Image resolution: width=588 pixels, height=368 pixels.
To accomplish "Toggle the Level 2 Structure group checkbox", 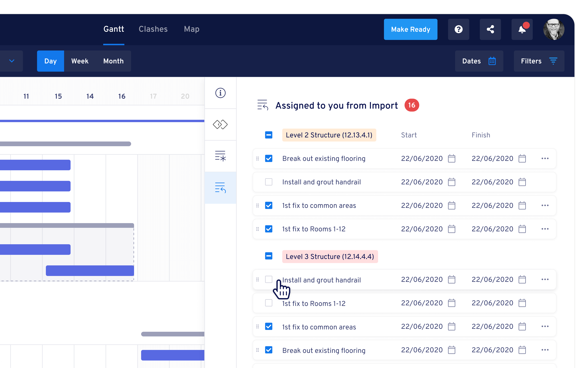I will (x=269, y=135).
